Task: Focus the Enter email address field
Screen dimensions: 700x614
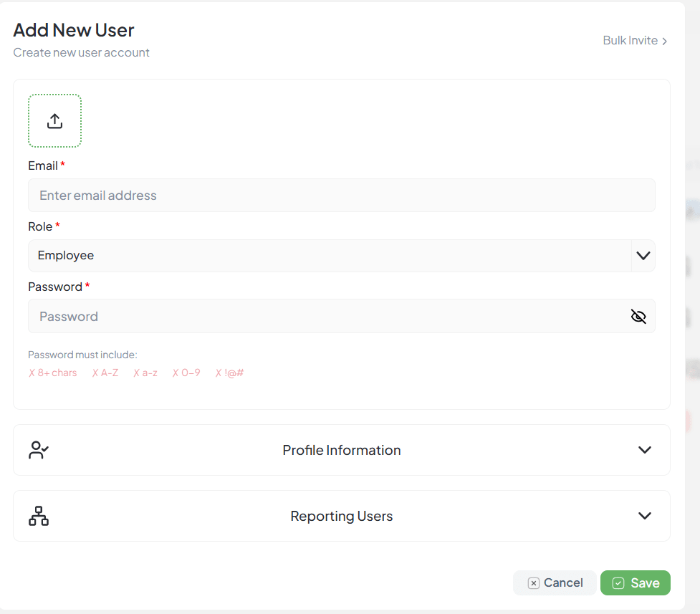Action: point(341,196)
